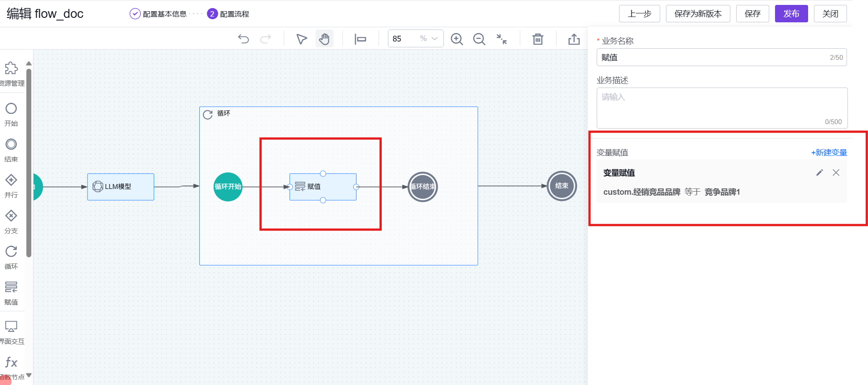Delete selected node with trash icon
This screenshot has height=385, width=868.
tap(538, 39)
